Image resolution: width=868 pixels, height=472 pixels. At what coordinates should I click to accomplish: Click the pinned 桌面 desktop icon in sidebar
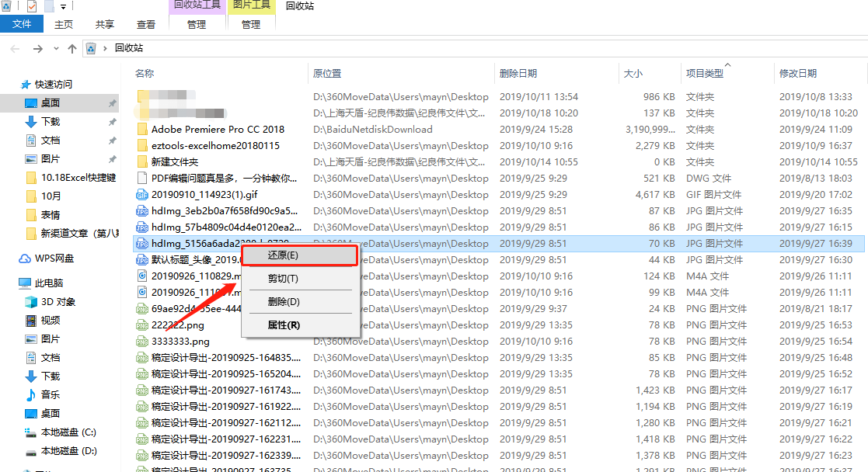click(31, 103)
